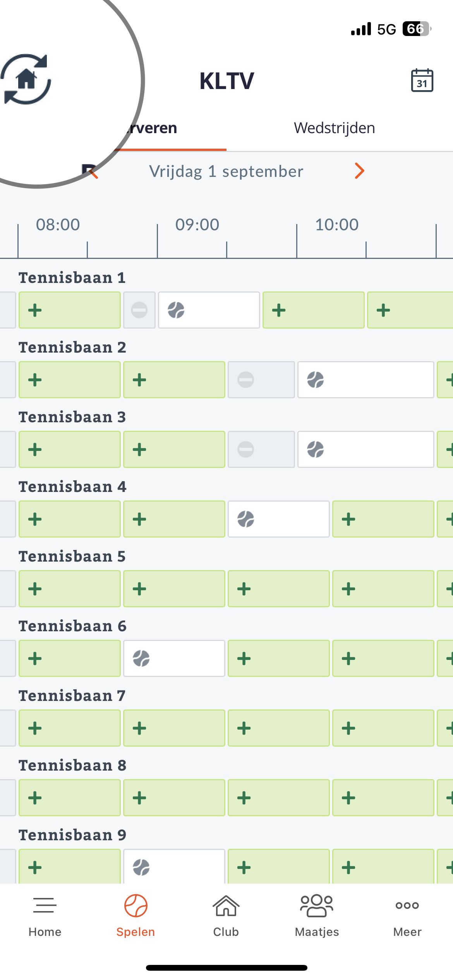Open the calendar date picker icon
Viewport: 453px width, 980px height.
tap(422, 81)
